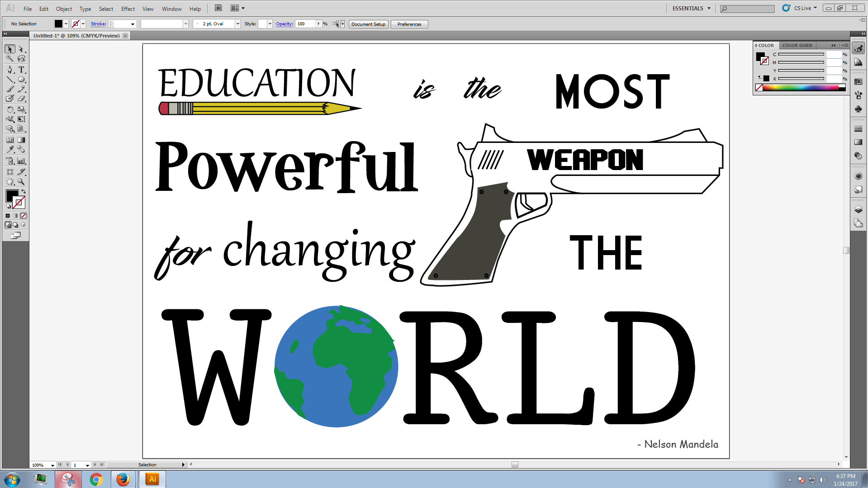Screen dimensions: 868x488
Task: Switch to the Hand tool
Action: click(x=10, y=182)
